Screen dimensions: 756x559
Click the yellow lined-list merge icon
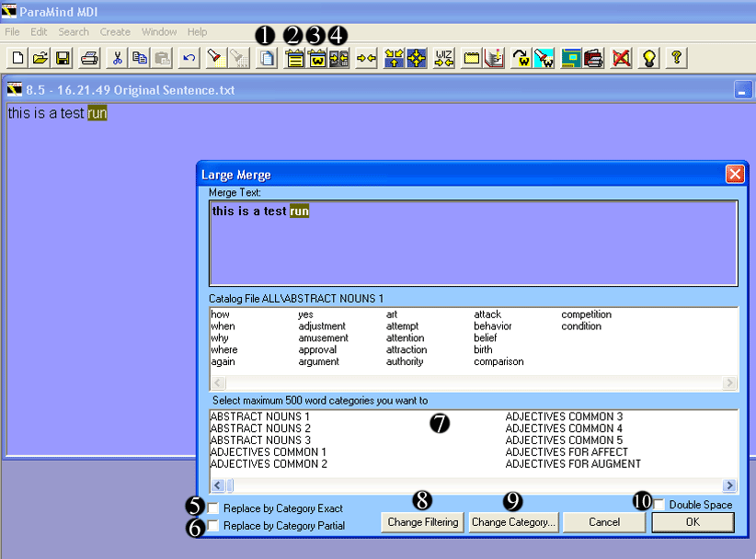[x=294, y=58]
